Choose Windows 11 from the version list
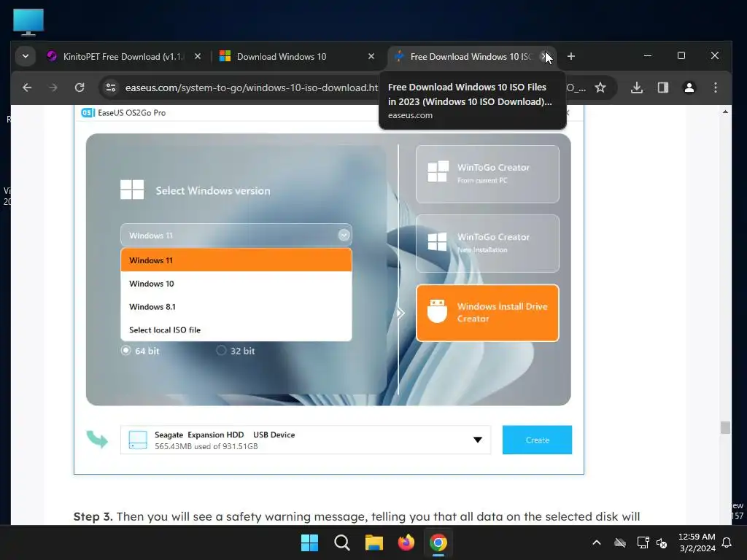Image resolution: width=747 pixels, height=560 pixels. tap(236, 260)
